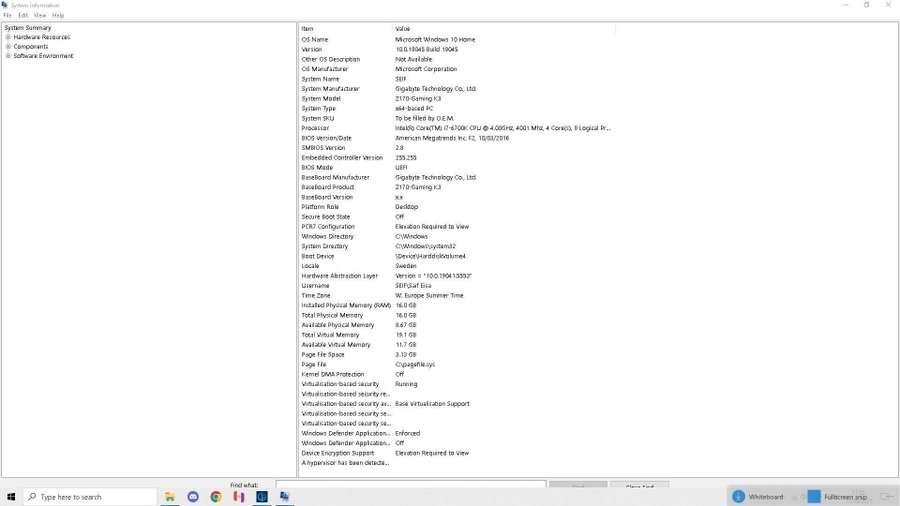Viewport: 900px width, 506px height.
Task: Click the taskbar search box
Action: 90,496
